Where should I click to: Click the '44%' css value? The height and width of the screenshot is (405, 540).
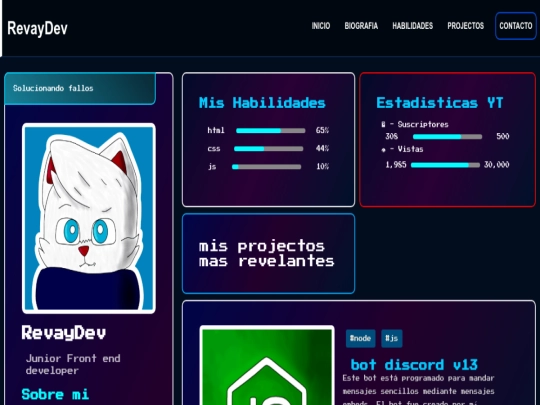pos(322,148)
